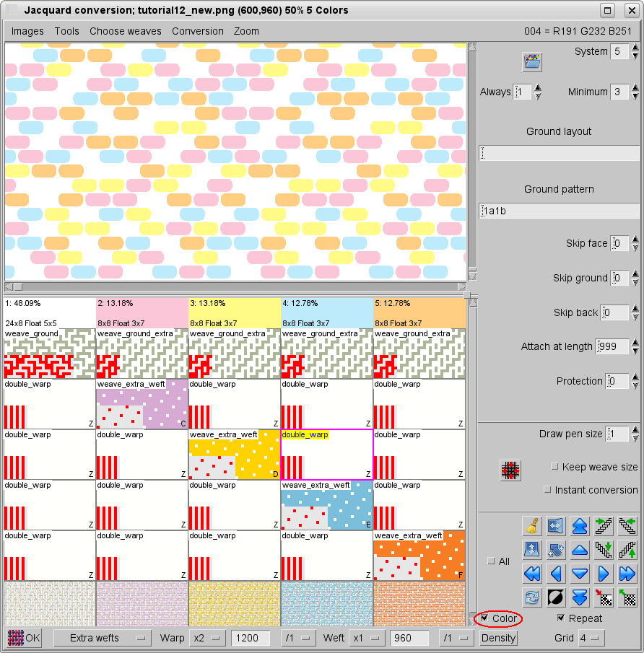Click the refresh cycle arrows icon
Screen dimensions: 644x653
click(x=532, y=597)
